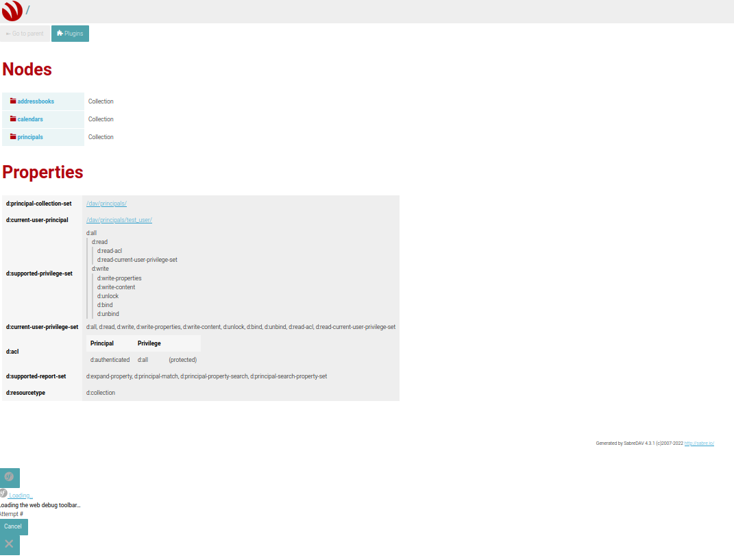
Task: Click the Privilege column header
Action: tap(149, 343)
